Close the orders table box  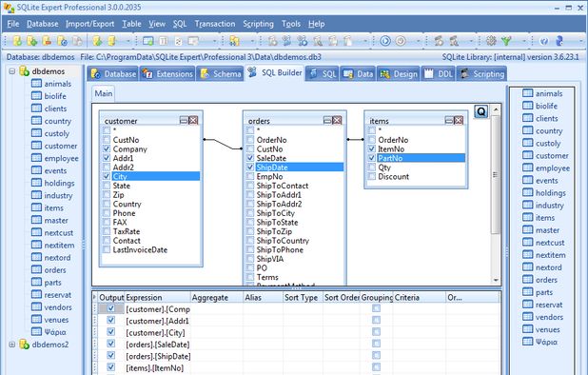pos(337,120)
